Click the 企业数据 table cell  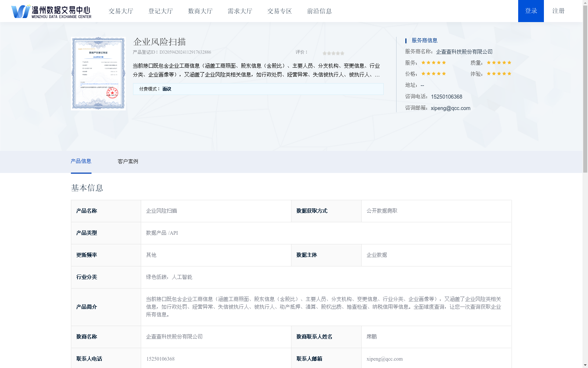coord(436,255)
